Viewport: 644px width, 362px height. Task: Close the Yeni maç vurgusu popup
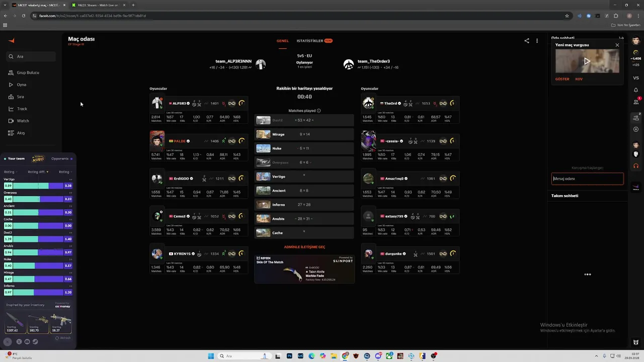617,45
